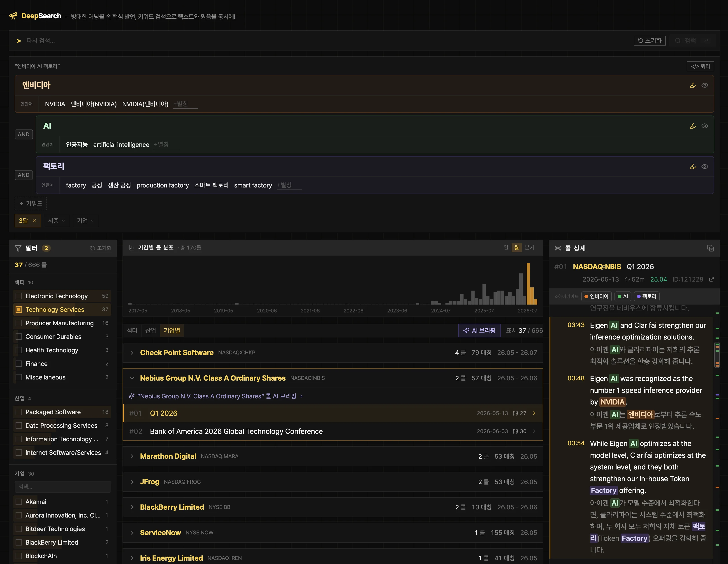The width and height of the screenshot is (728, 564).
Task: Toggle visibility eye for 엔비디아 keyword
Action: pos(705,85)
